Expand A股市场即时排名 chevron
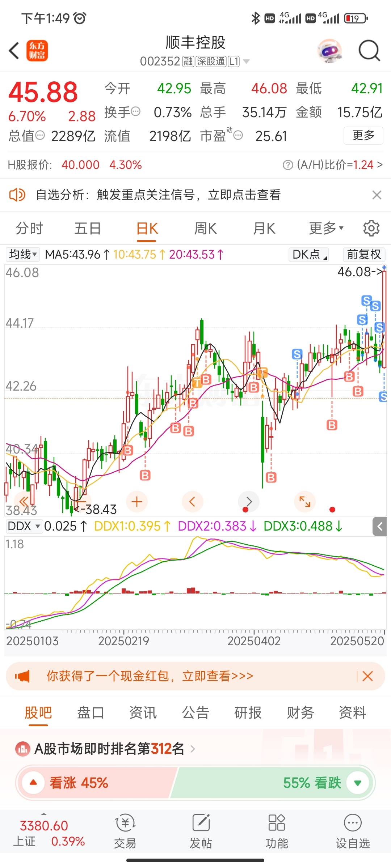This screenshot has width=391, height=868. click(193, 749)
